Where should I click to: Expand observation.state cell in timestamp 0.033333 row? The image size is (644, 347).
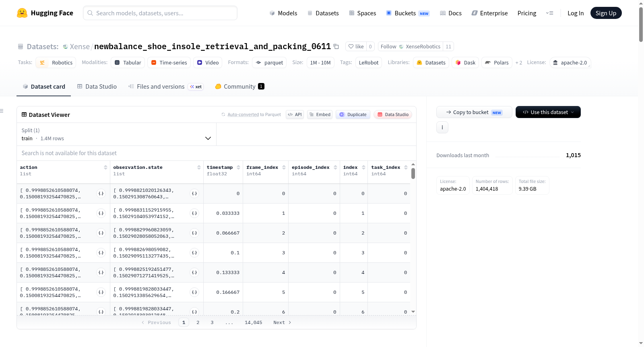point(194,213)
